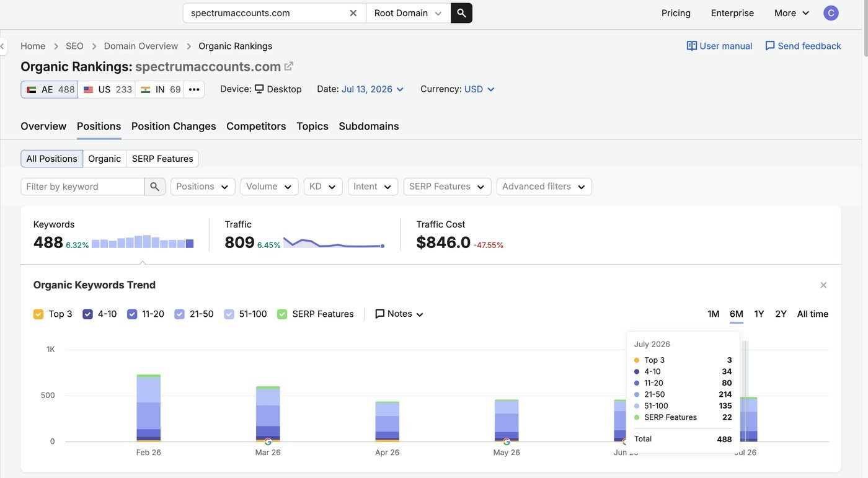Open the Intent filter dropdown
The width and height of the screenshot is (868, 478).
(x=373, y=187)
